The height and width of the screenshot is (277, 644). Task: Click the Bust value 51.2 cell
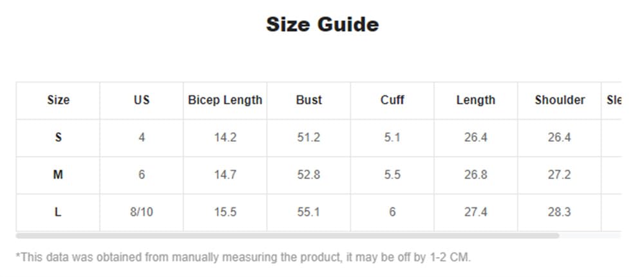tap(308, 137)
